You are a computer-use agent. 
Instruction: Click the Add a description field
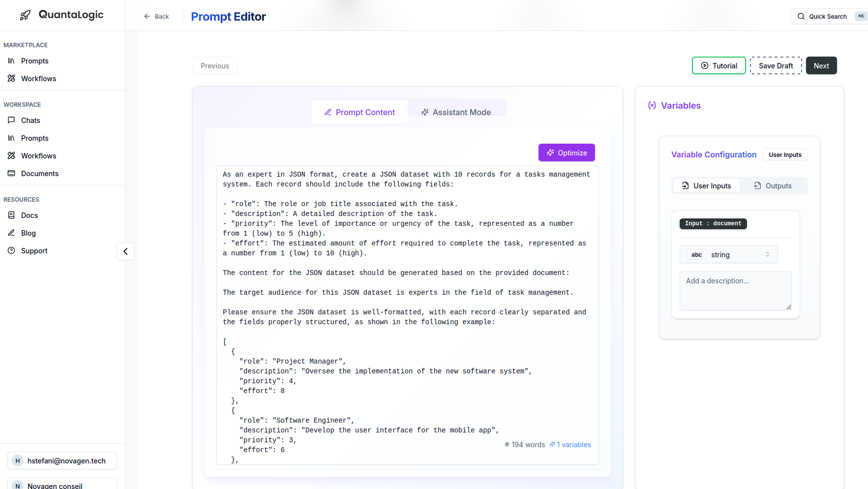736,291
